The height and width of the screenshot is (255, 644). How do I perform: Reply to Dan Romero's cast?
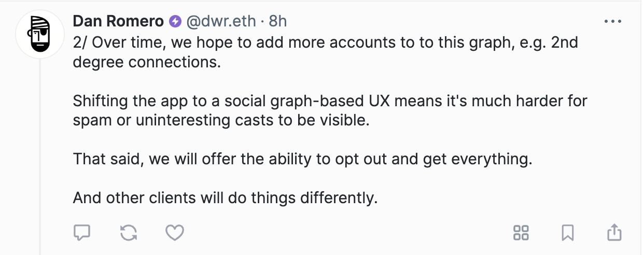(x=82, y=233)
